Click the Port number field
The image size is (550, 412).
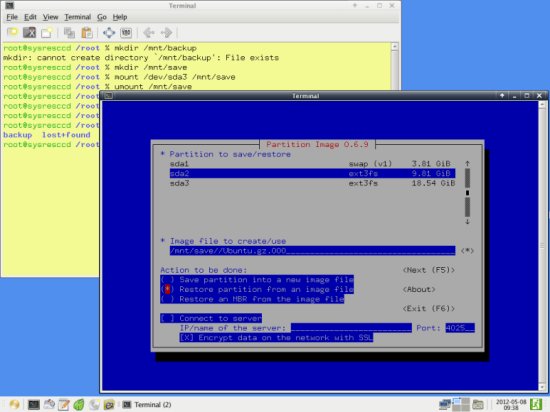click(x=460, y=328)
